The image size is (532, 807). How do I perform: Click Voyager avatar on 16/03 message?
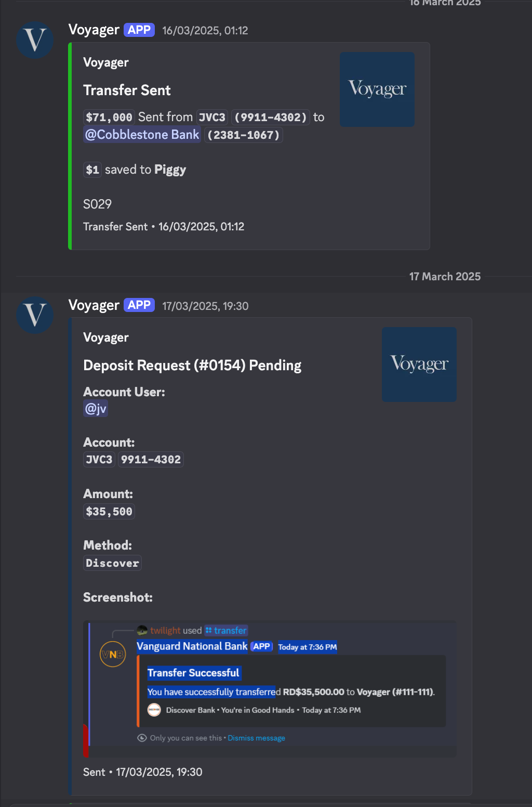coord(35,40)
